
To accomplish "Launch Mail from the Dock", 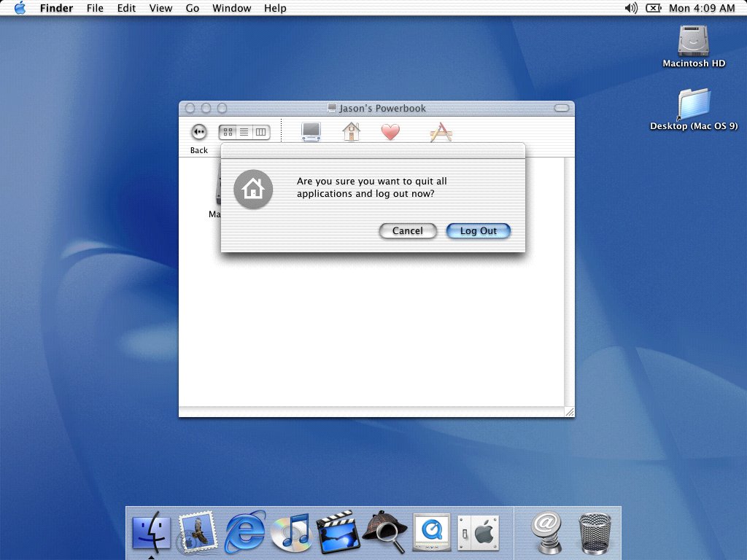I will point(197,531).
